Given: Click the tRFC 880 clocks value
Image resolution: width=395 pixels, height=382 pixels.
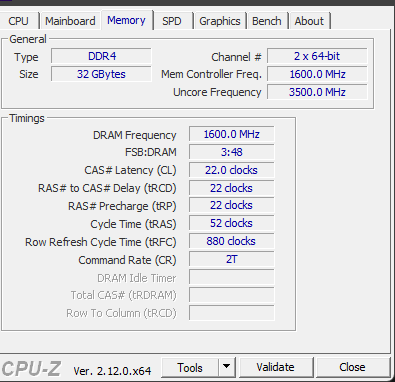Looking at the screenshot, I should [x=232, y=241].
